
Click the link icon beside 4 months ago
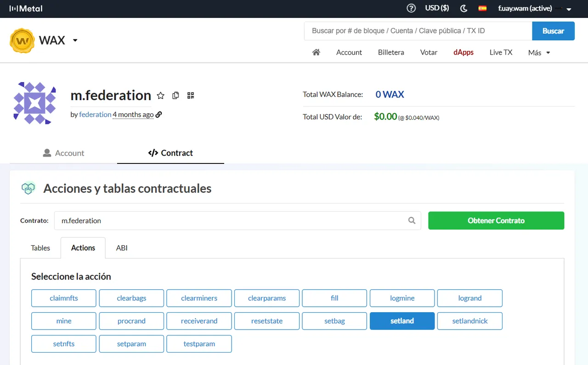159,115
